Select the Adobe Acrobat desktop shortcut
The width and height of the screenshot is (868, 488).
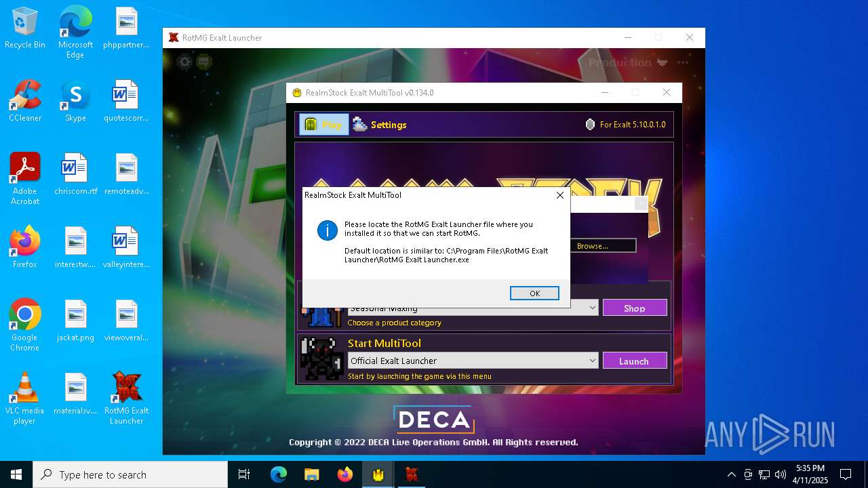pos(25,179)
